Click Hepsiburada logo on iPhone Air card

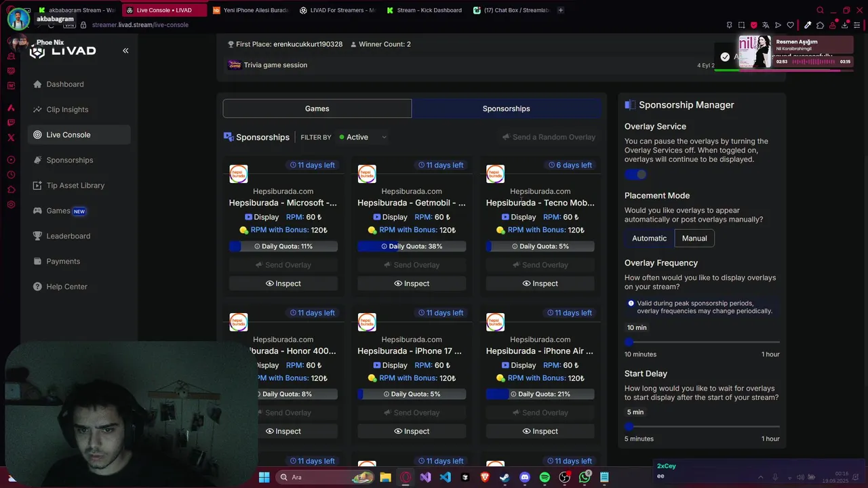coord(495,322)
